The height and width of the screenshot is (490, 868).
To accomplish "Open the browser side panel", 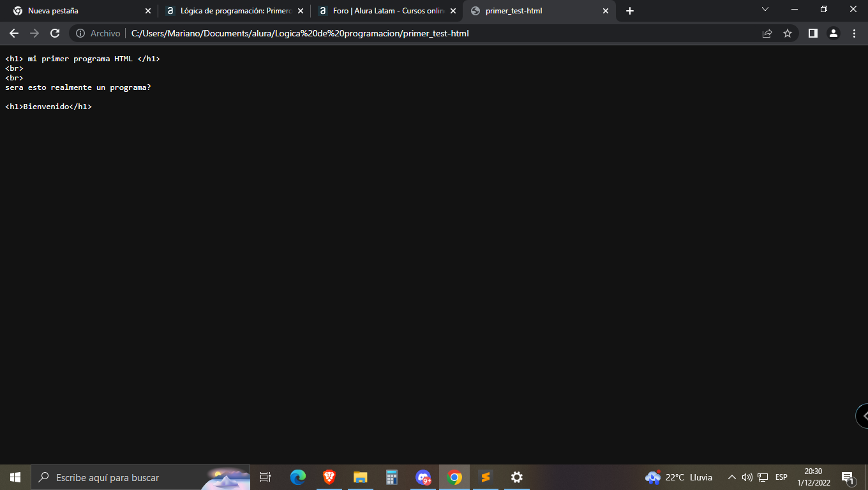I will point(813,33).
